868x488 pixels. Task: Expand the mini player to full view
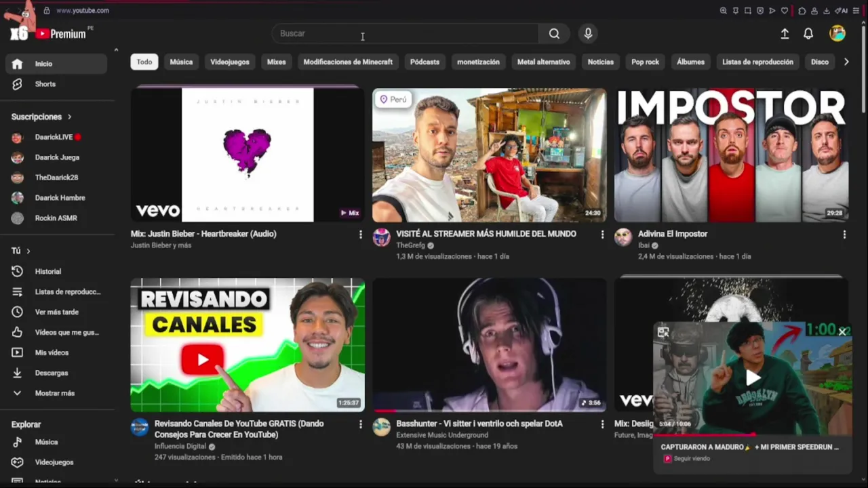pyautogui.click(x=663, y=332)
